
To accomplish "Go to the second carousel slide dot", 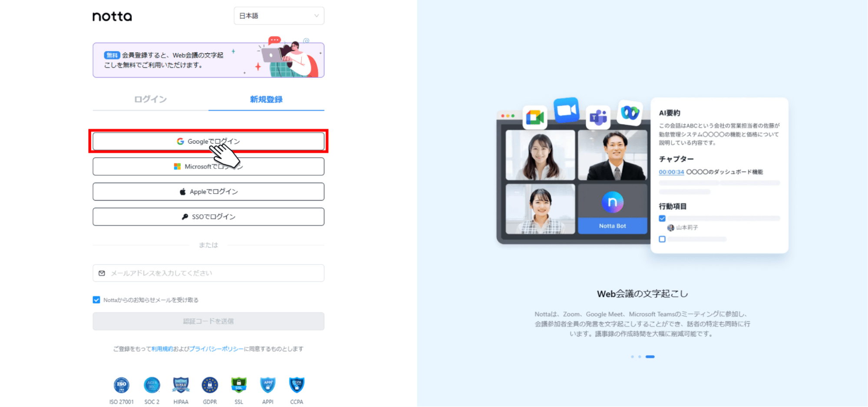I will [640, 357].
